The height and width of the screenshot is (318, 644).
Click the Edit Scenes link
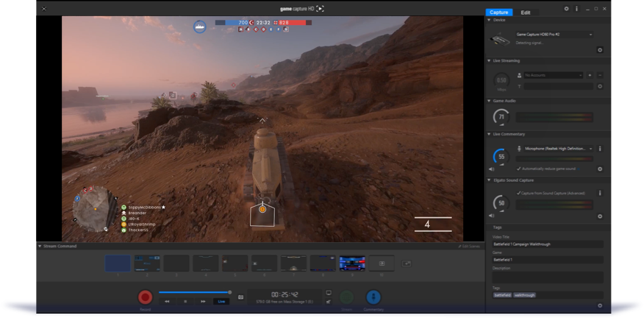471,246
